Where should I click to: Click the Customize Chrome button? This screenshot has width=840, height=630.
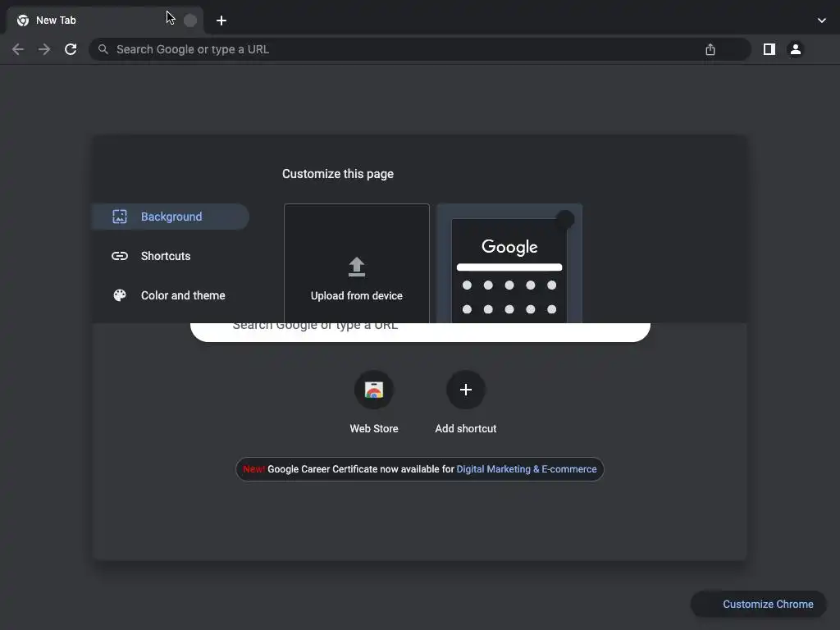[x=758, y=604]
